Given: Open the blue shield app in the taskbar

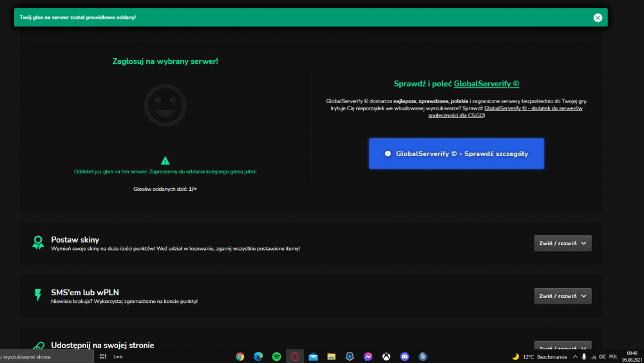Looking at the screenshot, I should [350, 357].
